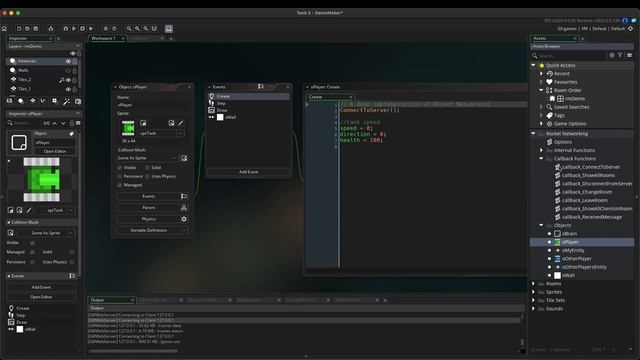Image resolution: width=640 pixels, height=360 pixels.
Task: Click the Parent button in Object oPlayer window
Action: (x=149, y=208)
